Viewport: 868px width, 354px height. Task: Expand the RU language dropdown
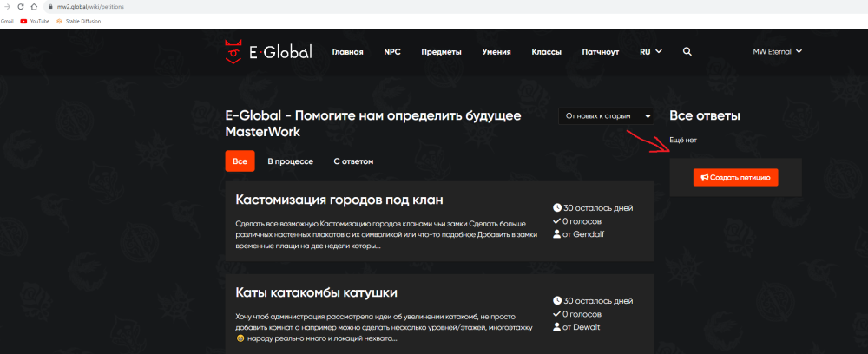(x=650, y=52)
